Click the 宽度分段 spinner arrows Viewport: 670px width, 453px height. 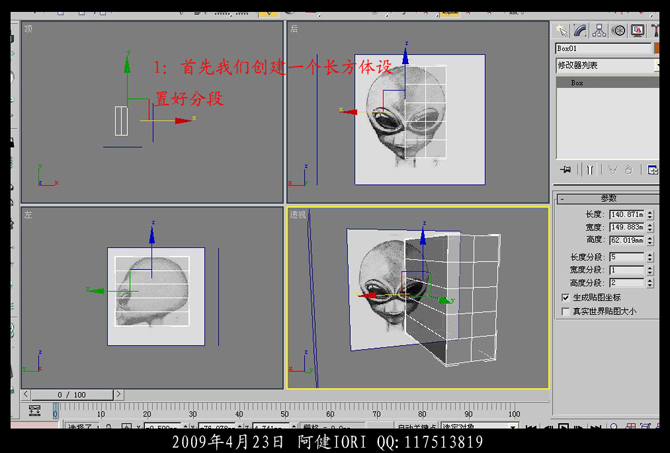point(650,270)
